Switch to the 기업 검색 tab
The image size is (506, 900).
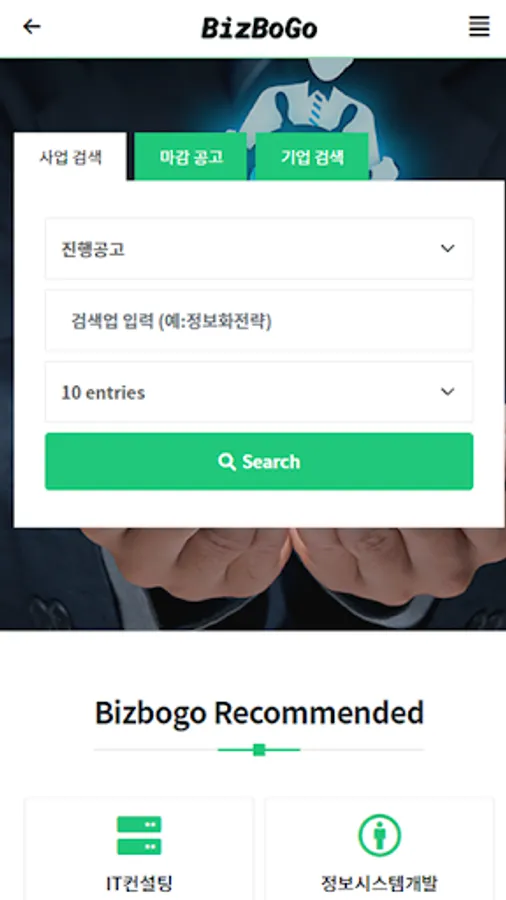click(x=312, y=157)
